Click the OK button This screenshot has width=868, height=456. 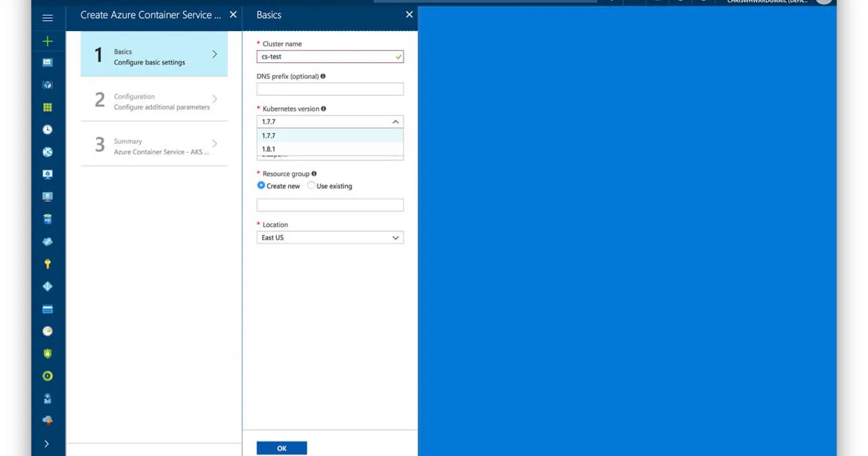click(281, 448)
